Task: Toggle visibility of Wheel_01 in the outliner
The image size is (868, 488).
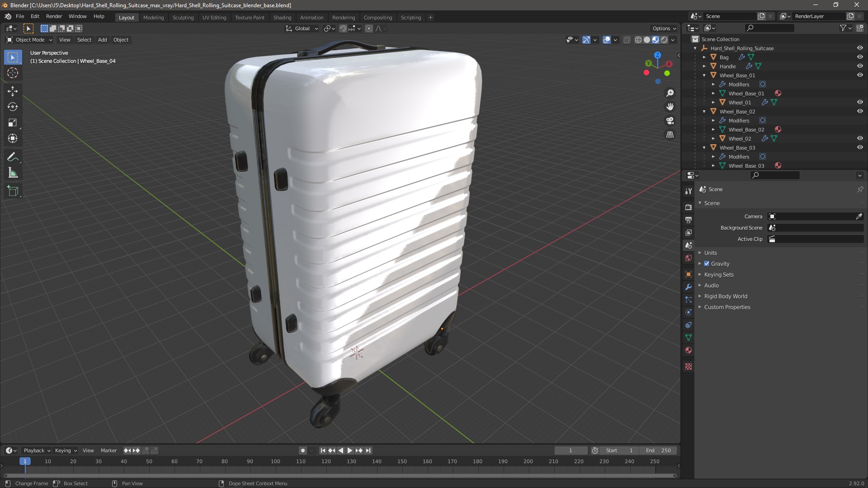Action: point(860,102)
